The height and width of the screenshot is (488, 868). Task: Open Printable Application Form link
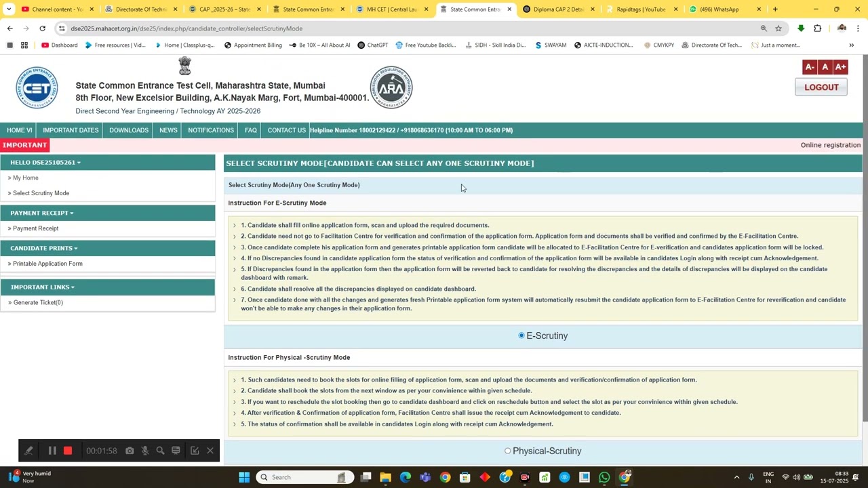coord(47,264)
